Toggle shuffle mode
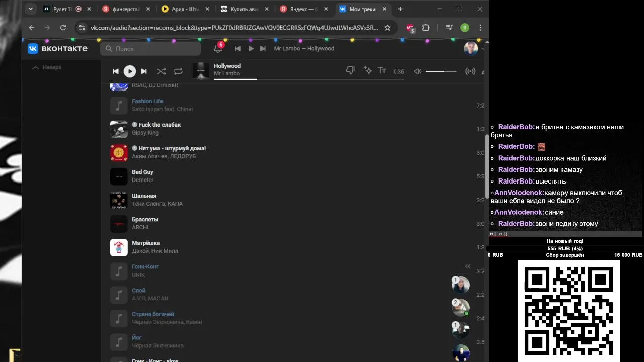644x362 pixels. pyautogui.click(x=161, y=71)
